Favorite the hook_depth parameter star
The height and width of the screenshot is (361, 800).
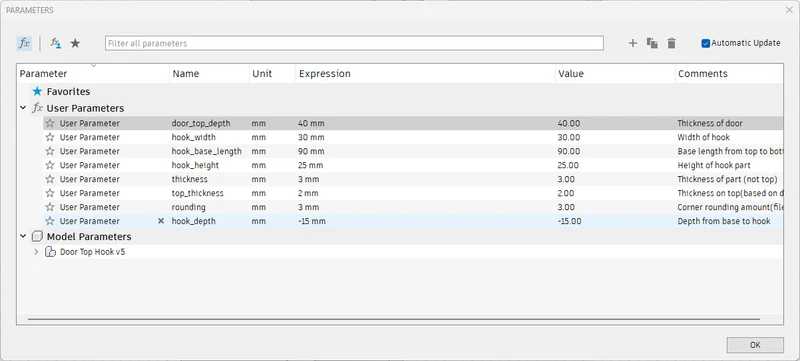[49, 221]
